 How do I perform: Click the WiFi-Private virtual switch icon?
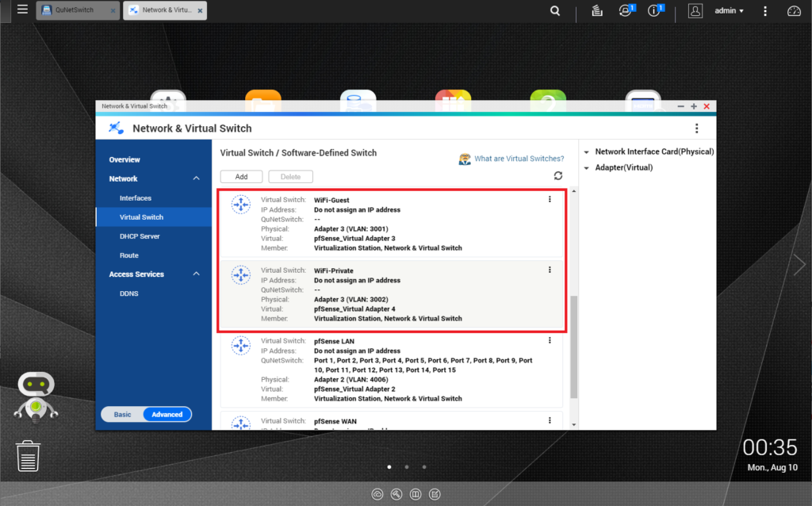coord(241,275)
